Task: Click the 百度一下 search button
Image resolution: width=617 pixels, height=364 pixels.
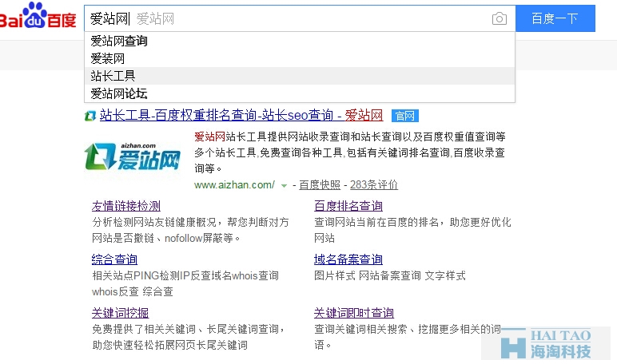Action: click(555, 18)
